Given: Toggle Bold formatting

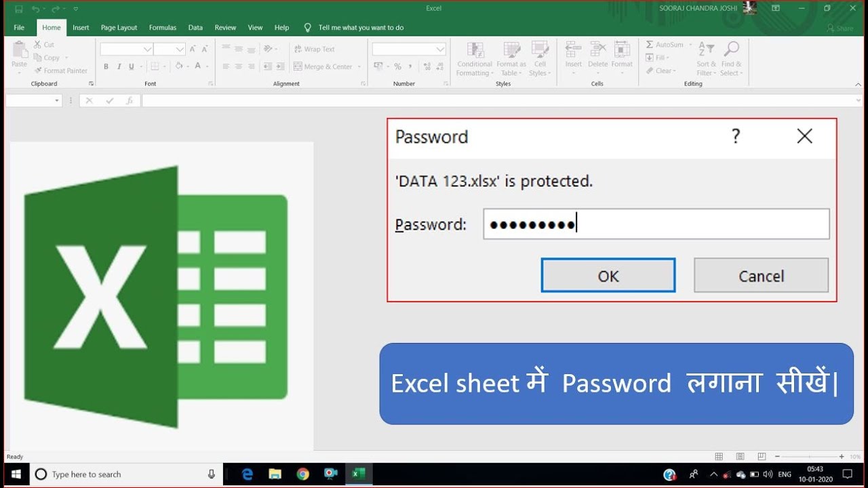Looking at the screenshot, I should 106,66.
